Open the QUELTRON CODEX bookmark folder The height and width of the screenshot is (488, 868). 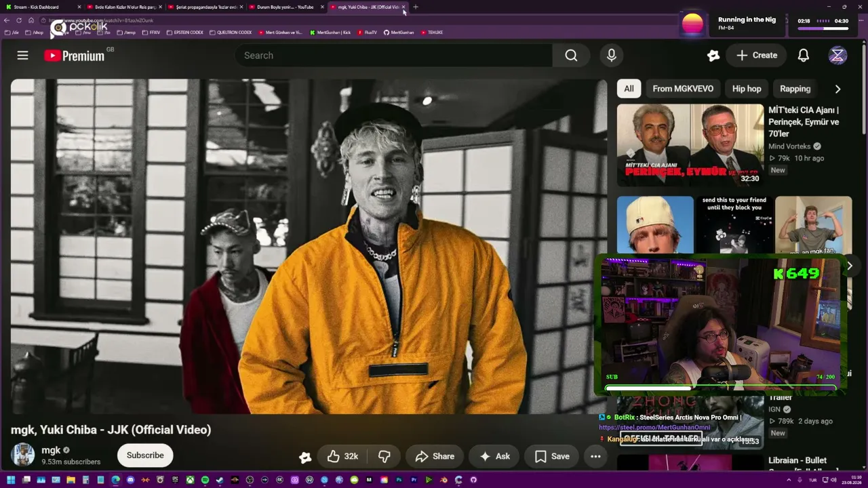[231, 32]
